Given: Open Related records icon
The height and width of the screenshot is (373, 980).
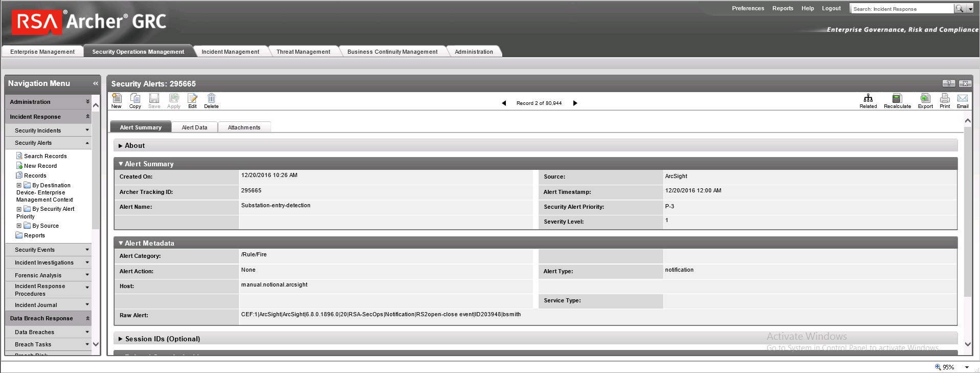Looking at the screenshot, I should (868, 101).
